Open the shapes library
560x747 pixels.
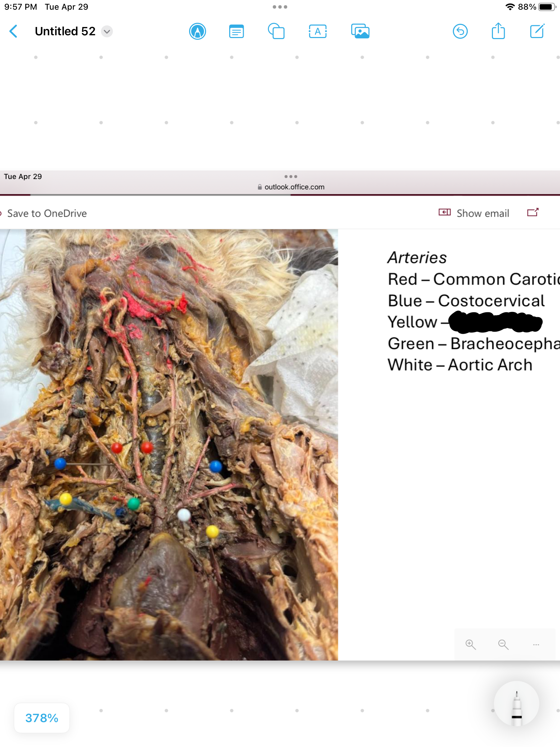[276, 31]
